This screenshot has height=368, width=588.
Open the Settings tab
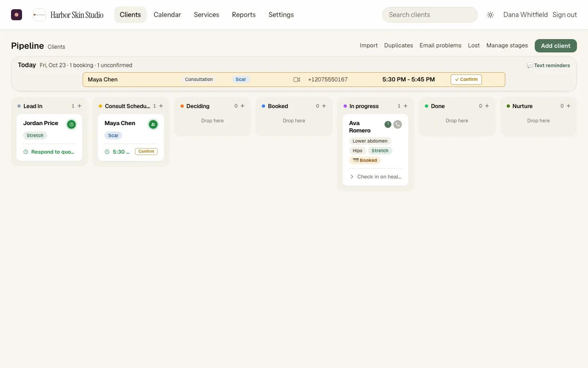point(281,15)
